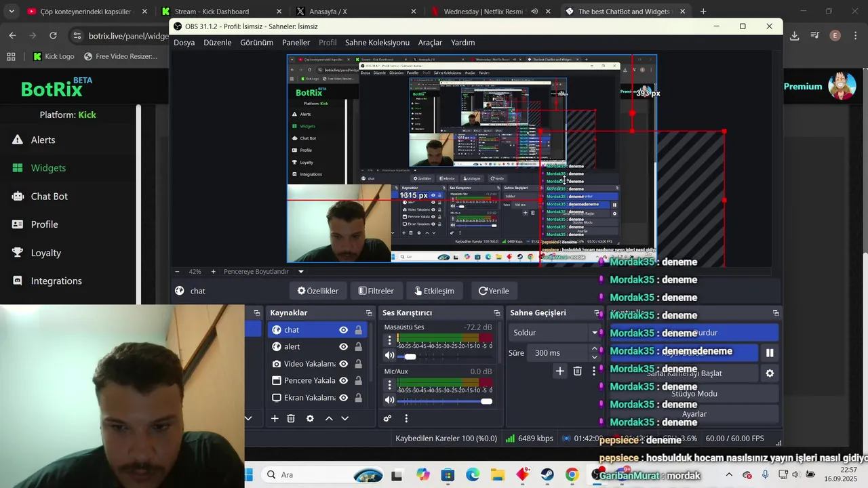Open File Explorer from the taskbar
Viewport: 868px width, 488px height.
click(x=498, y=474)
